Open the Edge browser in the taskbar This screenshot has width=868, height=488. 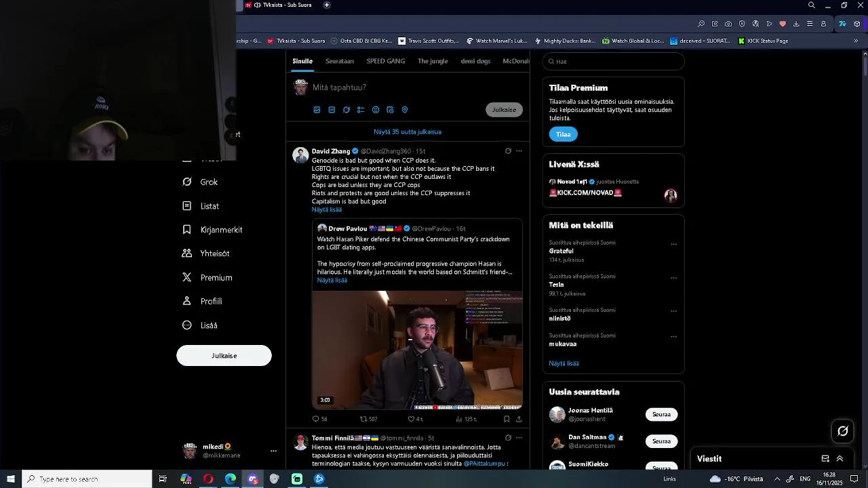(x=231, y=479)
